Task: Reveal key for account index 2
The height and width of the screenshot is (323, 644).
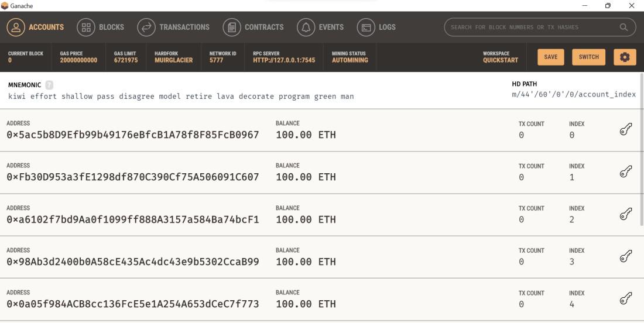Action: tap(625, 214)
